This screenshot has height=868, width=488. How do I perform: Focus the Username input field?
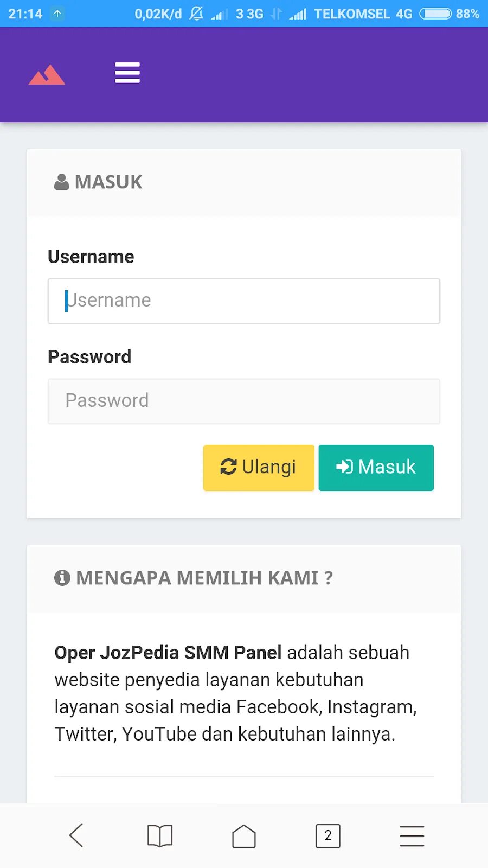[244, 301]
